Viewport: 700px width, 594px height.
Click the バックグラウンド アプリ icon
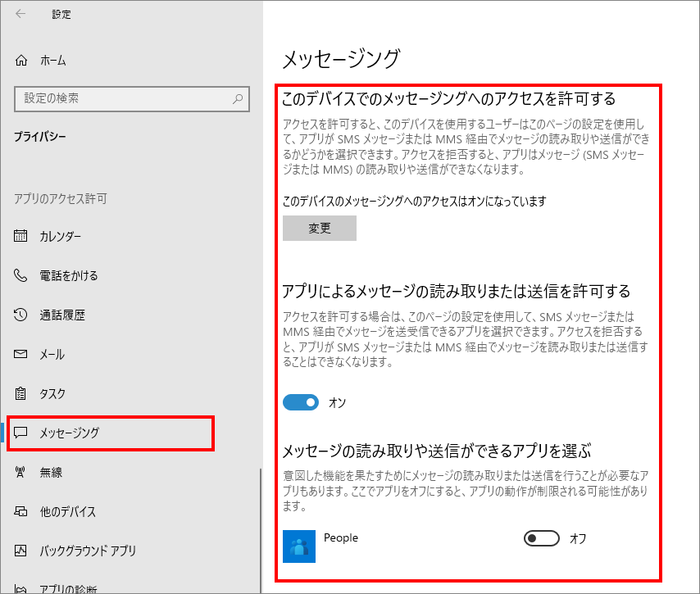click(x=20, y=551)
